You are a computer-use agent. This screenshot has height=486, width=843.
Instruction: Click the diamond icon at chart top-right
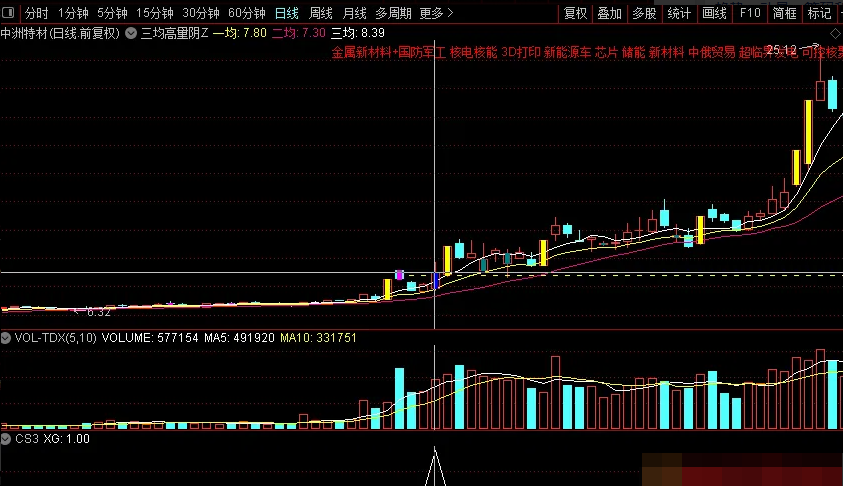coord(835,34)
